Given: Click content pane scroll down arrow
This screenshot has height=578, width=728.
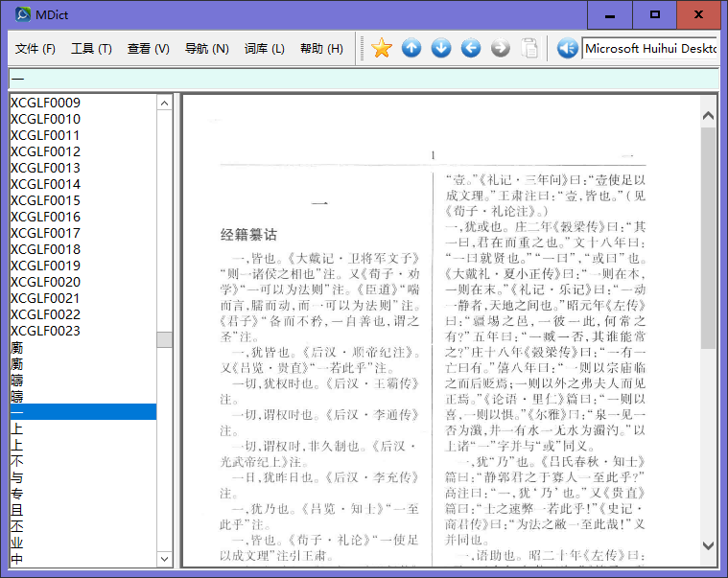Looking at the screenshot, I should point(709,543).
